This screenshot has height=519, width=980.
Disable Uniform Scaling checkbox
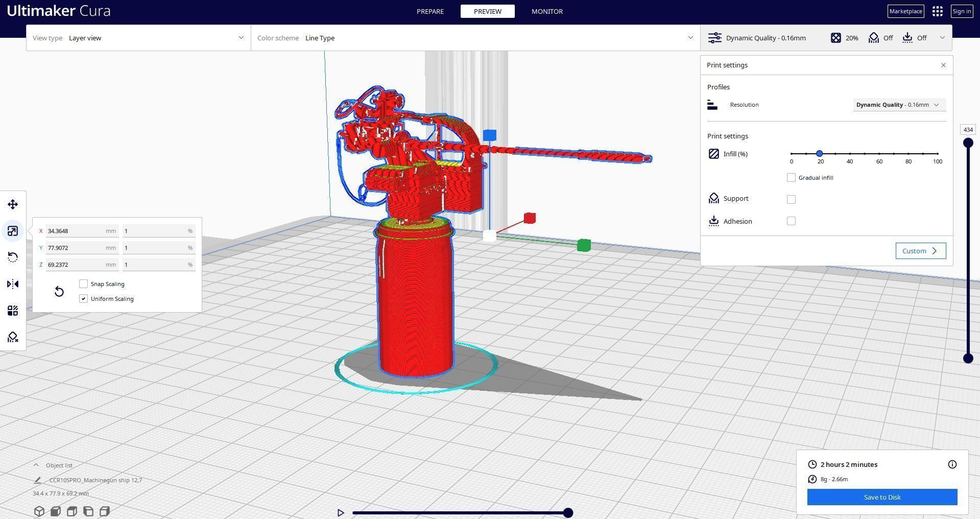(x=84, y=299)
